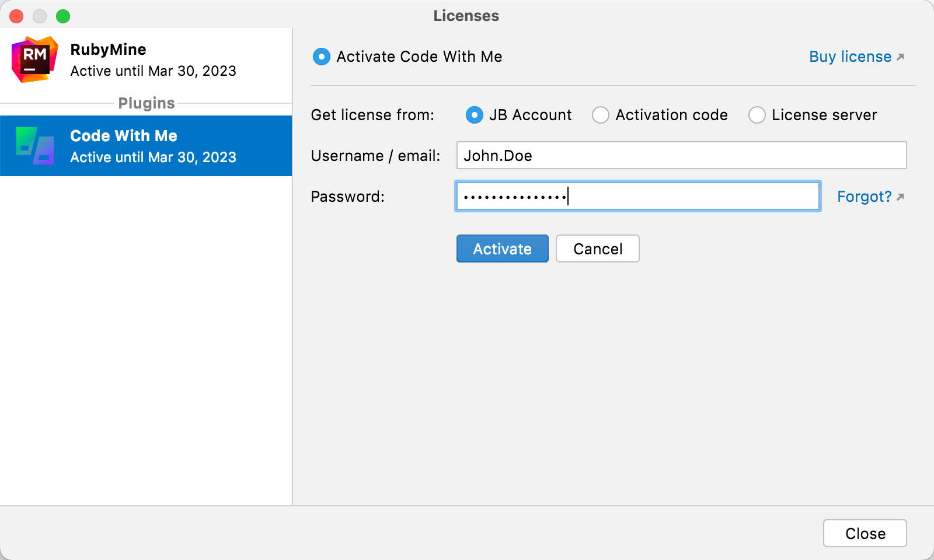The image size is (934, 560).
Task: Open the Buy license page
Action: [x=849, y=57]
